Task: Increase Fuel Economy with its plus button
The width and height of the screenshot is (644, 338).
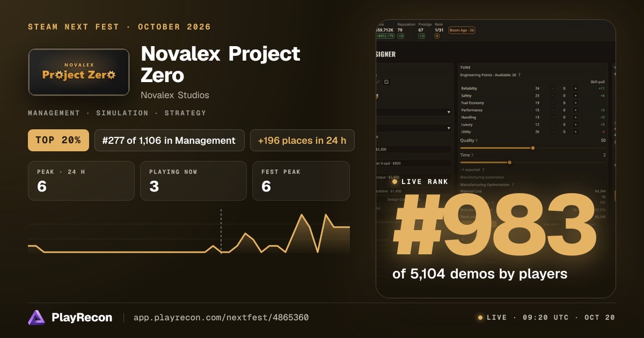Action: tap(575, 103)
